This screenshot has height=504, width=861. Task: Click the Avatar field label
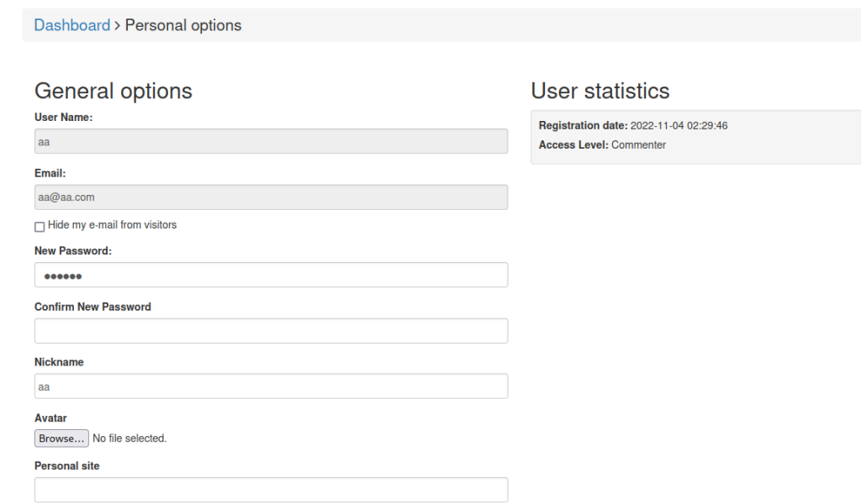(x=50, y=417)
